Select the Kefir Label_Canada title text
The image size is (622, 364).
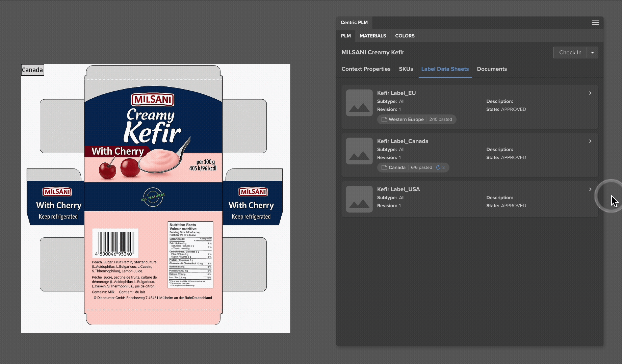pyautogui.click(x=403, y=141)
